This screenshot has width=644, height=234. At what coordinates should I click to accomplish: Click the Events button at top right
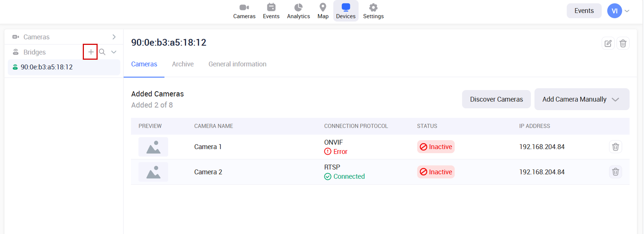(583, 11)
